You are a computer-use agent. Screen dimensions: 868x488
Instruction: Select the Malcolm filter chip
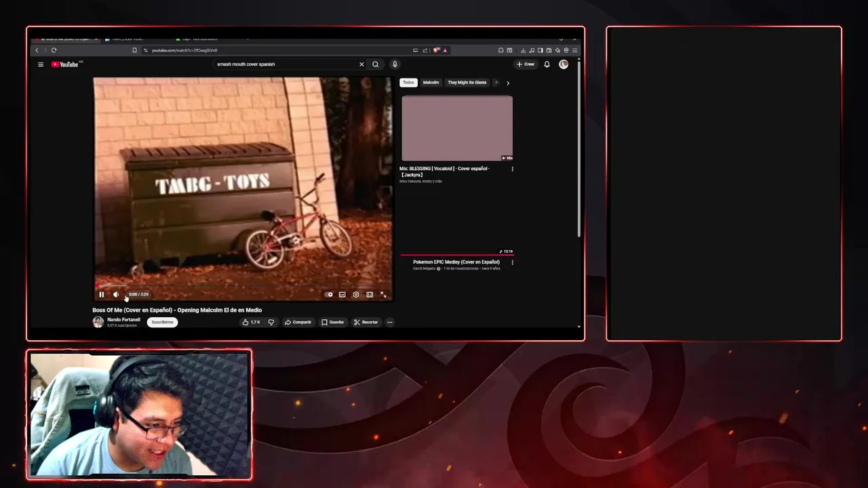[431, 83]
